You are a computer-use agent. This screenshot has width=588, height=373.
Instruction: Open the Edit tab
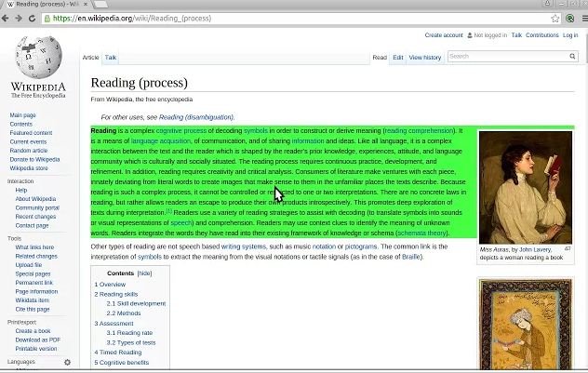pyautogui.click(x=398, y=58)
